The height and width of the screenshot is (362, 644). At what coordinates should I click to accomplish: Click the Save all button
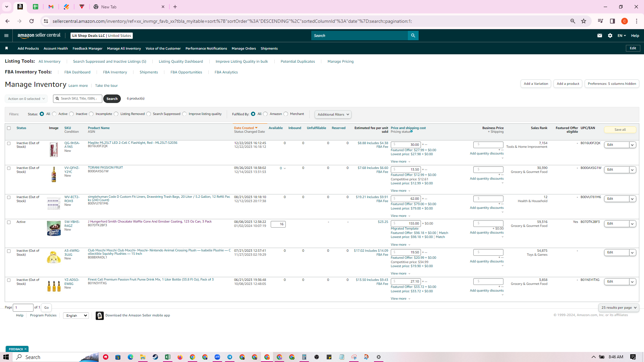tap(620, 130)
